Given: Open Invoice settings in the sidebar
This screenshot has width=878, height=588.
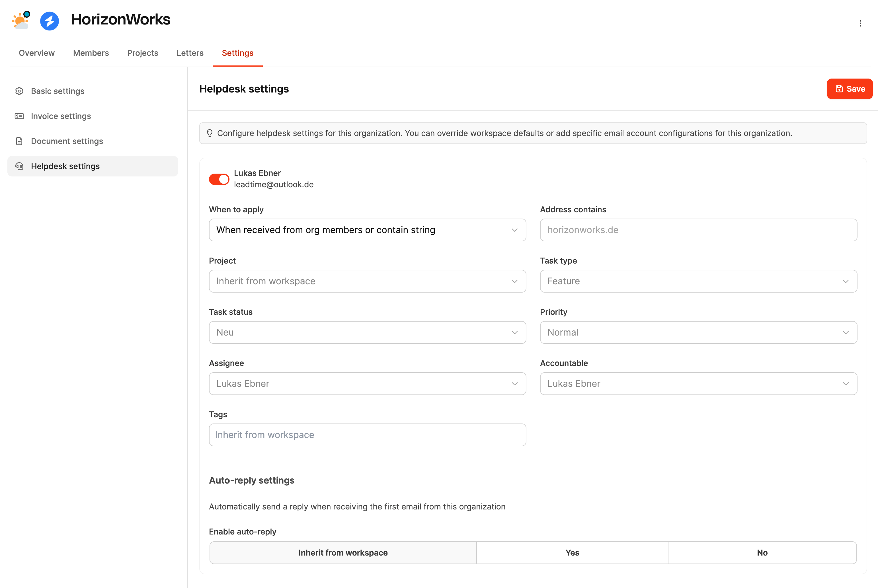Looking at the screenshot, I should pos(61,116).
